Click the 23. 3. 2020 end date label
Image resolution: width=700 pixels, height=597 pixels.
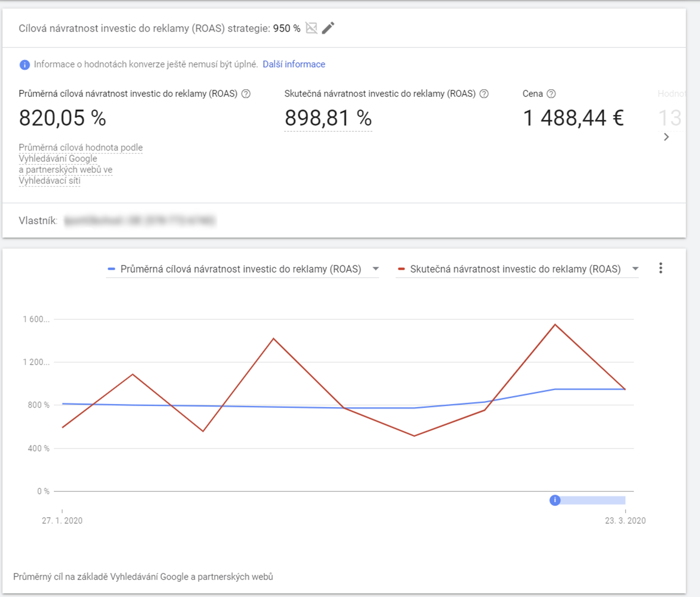point(625,520)
